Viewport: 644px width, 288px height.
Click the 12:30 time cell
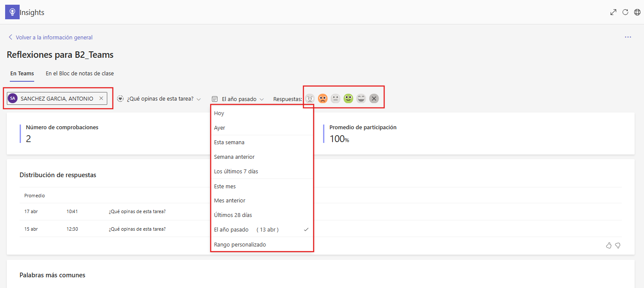point(72,229)
